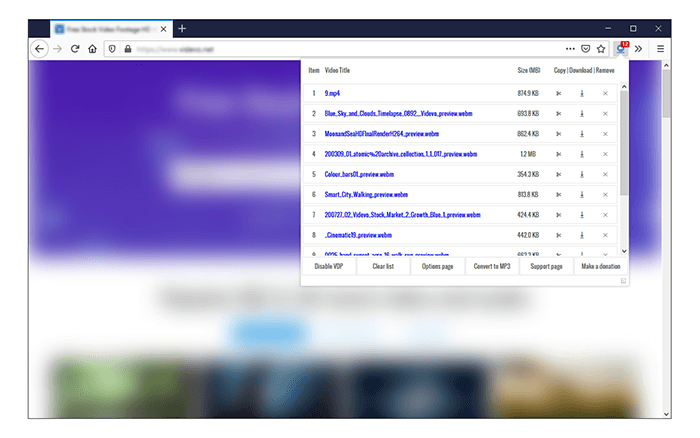Open Colour_bars01.preview.webm link

click(x=359, y=174)
